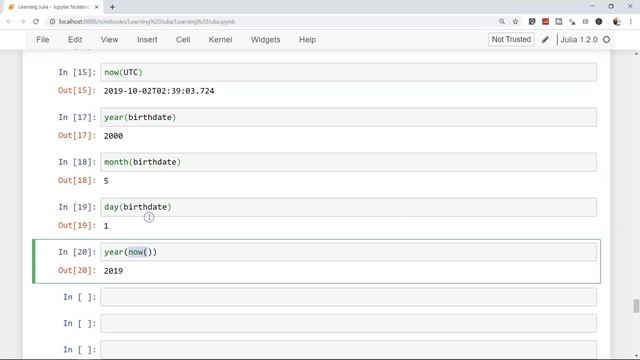The image size is (640, 360).
Task: Click the zoom magnifier icon in address bar
Action: tap(502, 22)
